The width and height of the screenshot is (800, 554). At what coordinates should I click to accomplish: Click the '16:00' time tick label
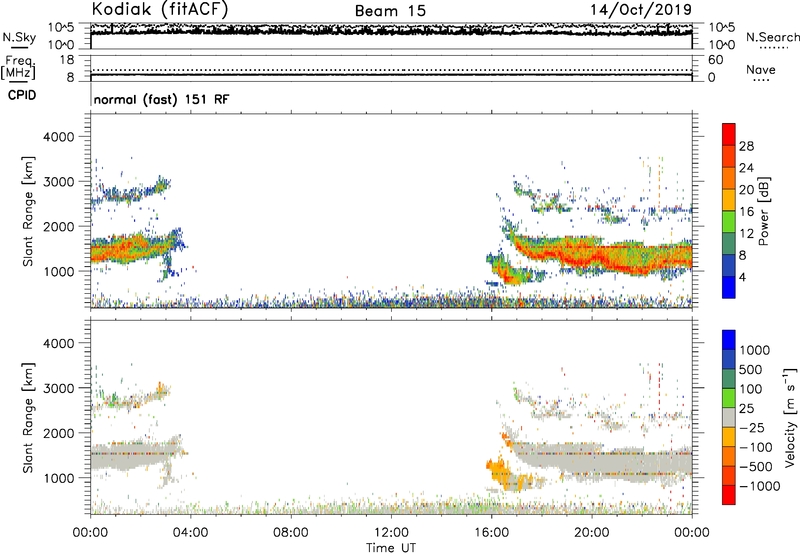[x=491, y=533]
